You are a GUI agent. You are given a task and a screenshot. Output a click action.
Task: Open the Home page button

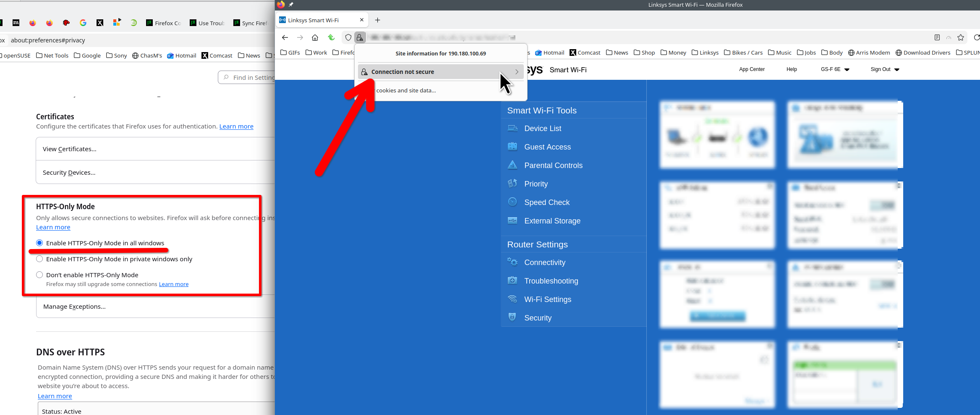point(315,37)
